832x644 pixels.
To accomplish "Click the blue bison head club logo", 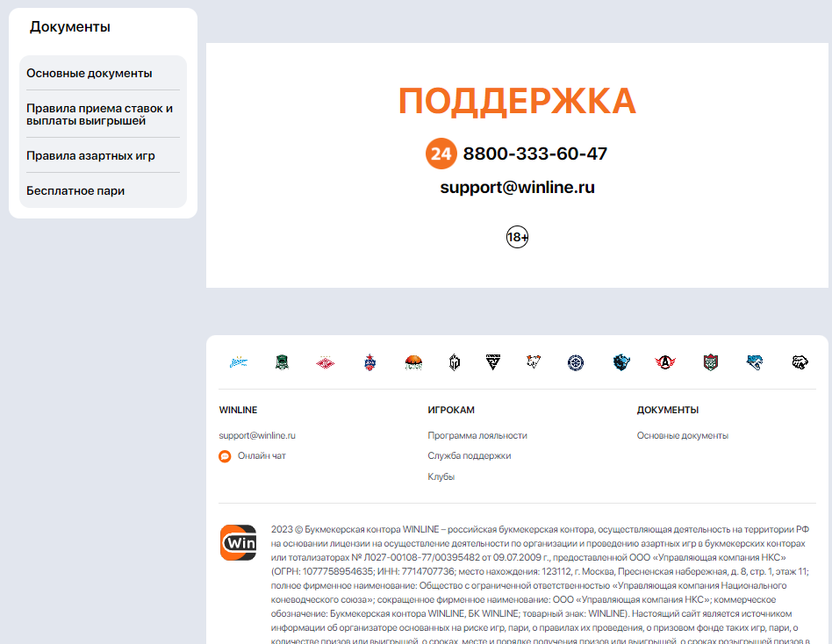I will 621,363.
